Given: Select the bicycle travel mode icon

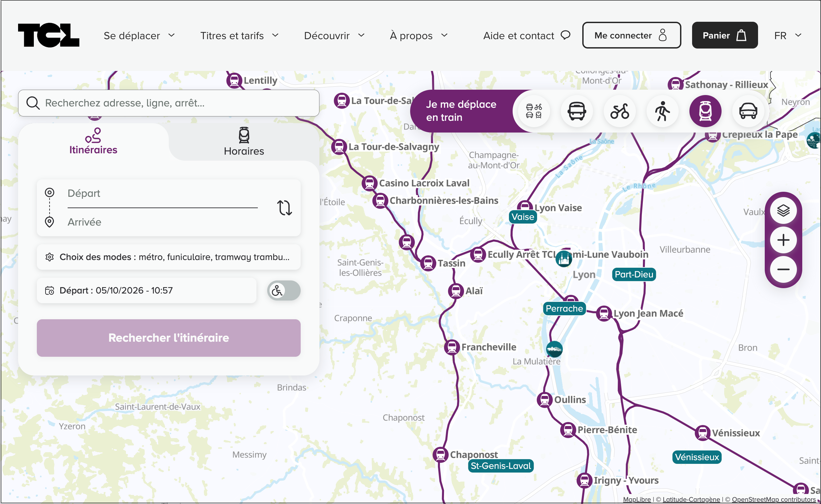Looking at the screenshot, I should [619, 111].
